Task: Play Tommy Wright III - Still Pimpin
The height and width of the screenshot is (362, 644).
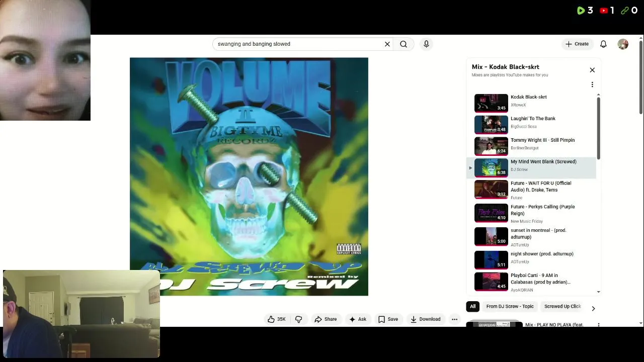Action: (532, 146)
